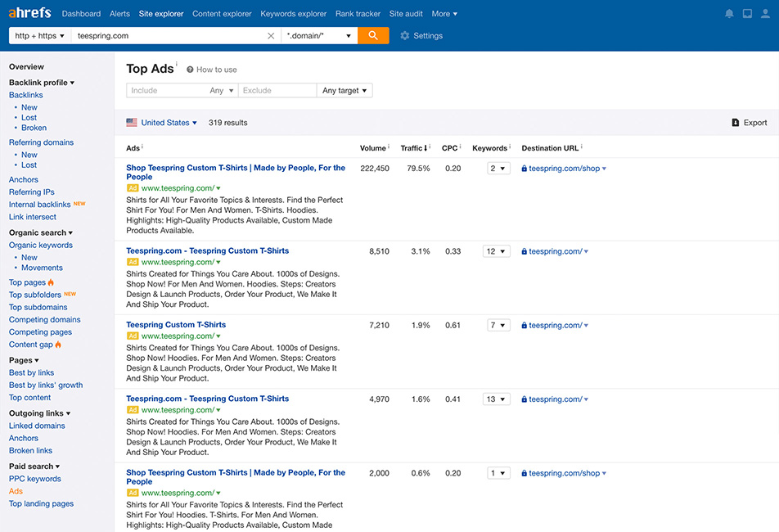Open Keywords explorer in top navigation
This screenshot has height=532, width=779.
coord(293,14)
